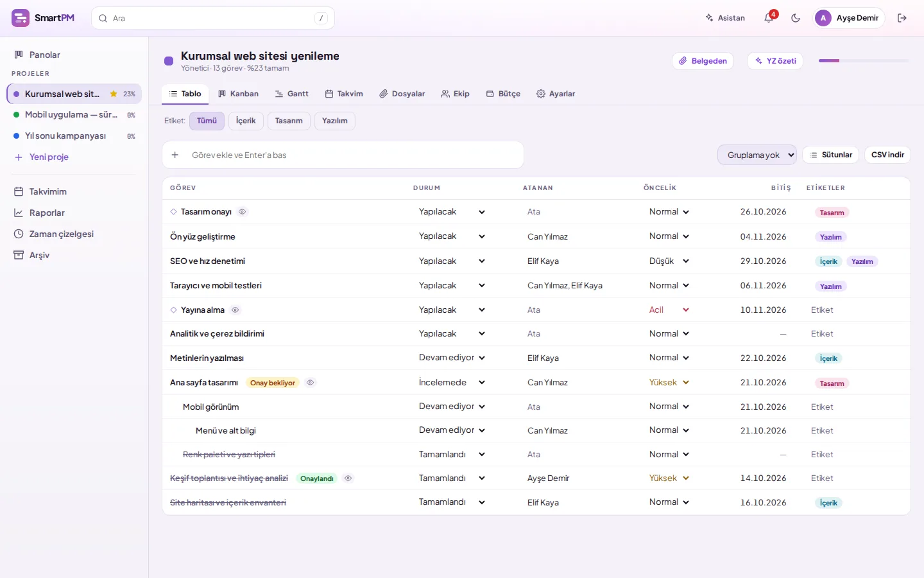Viewport: 924px width, 578px height.
Task: Switch to the Gantt tab
Action: [x=292, y=94]
